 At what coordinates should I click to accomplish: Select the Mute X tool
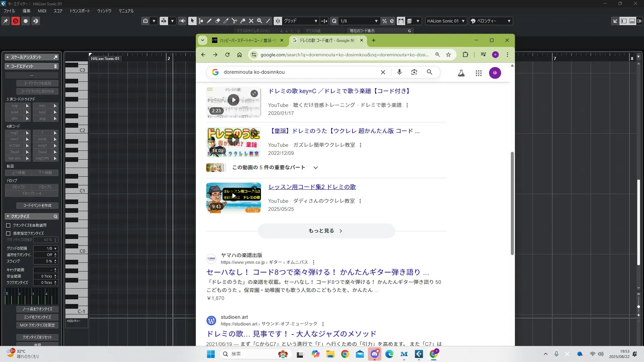point(251,21)
